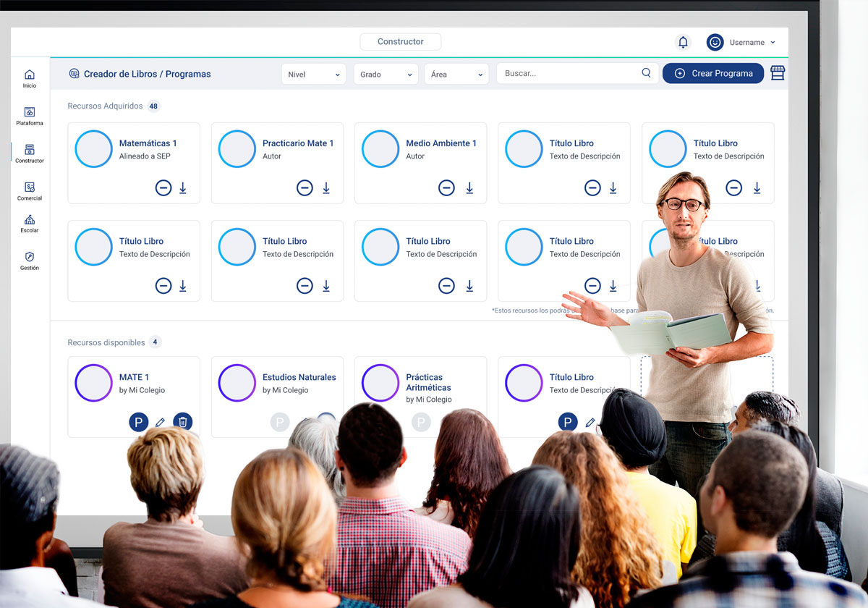The width and height of the screenshot is (868, 608).
Task: Toggle the P badge on Estudios Naturales
Action: (x=280, y=422)
